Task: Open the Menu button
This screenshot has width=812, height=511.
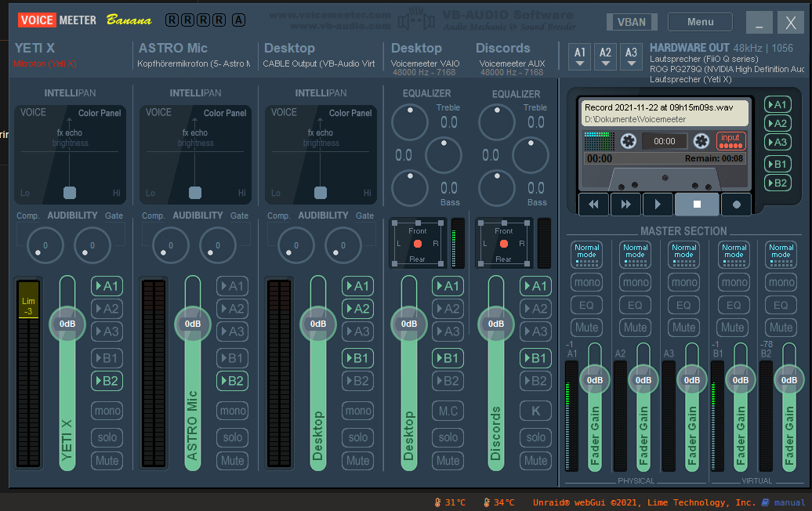Action: 700,22
